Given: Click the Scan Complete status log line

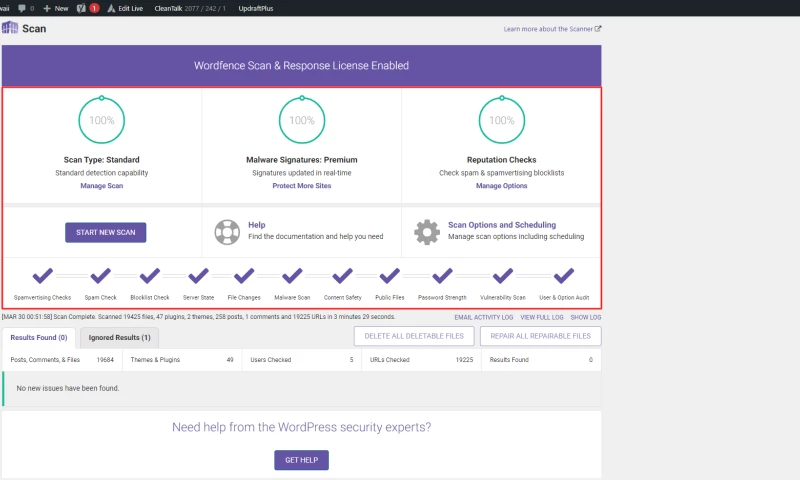Looking at the screenshot, I should (x=199, y=317).
